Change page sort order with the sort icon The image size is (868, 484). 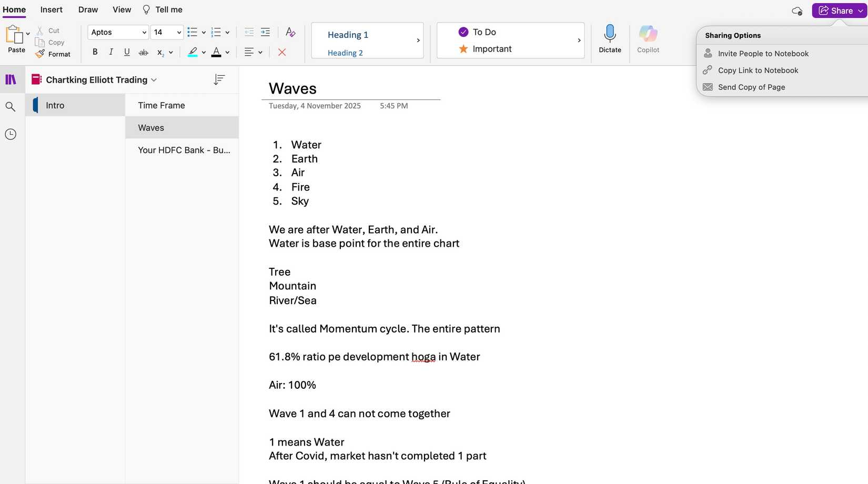[219, 79]
